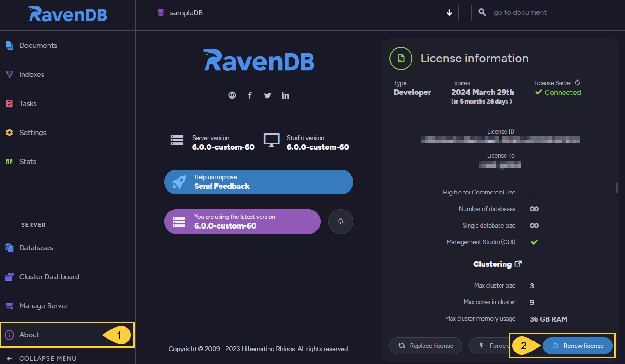625x364 pixels.
Task: Open the Stats view
Action: point(67,162)
